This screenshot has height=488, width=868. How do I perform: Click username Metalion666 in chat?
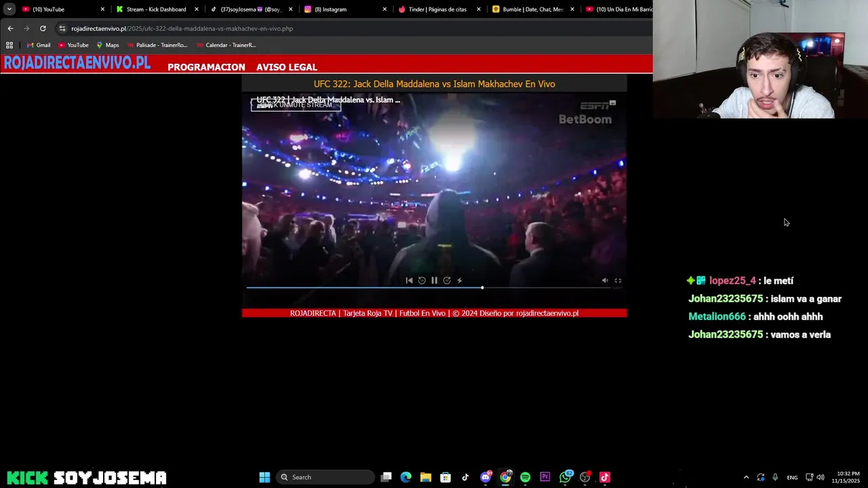[717, 317]
